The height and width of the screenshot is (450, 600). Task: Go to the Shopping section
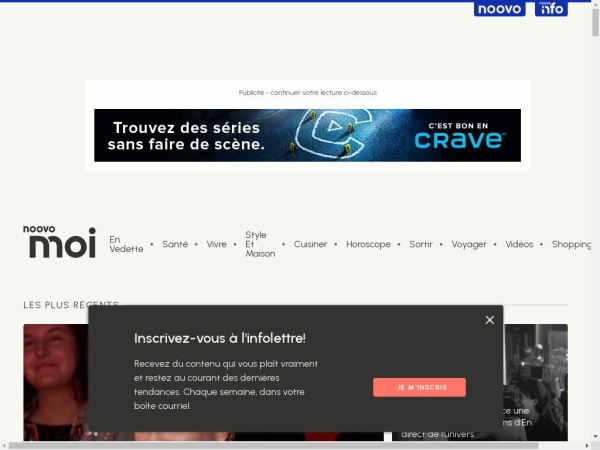coord(571,244)
